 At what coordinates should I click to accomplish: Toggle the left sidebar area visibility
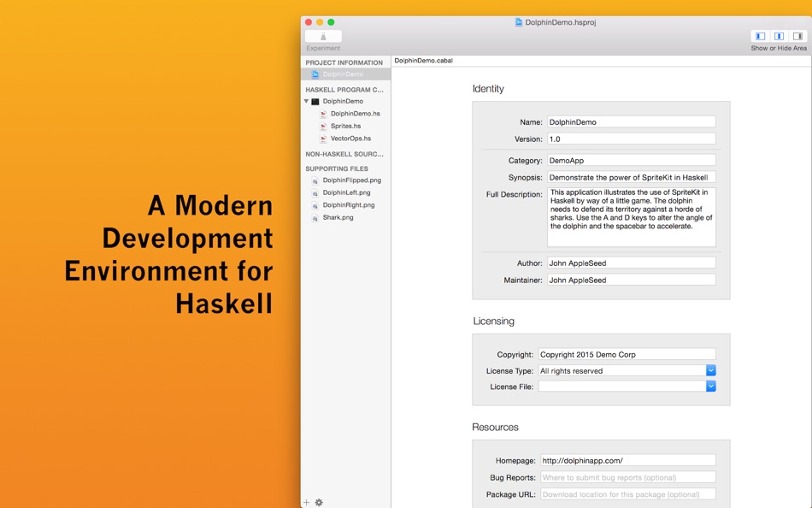coord(760,36)
